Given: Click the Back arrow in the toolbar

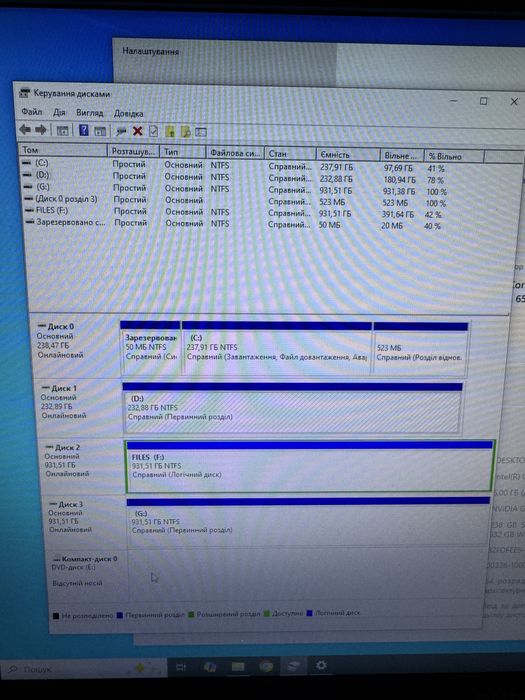Looking at the screenshot, I should (x=25, y=130).
